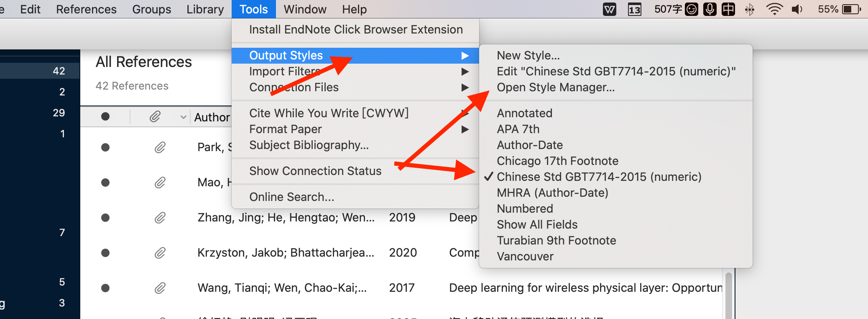Open the Groups menu
This screenshot has height=319, width=868.
pos(151,9)
